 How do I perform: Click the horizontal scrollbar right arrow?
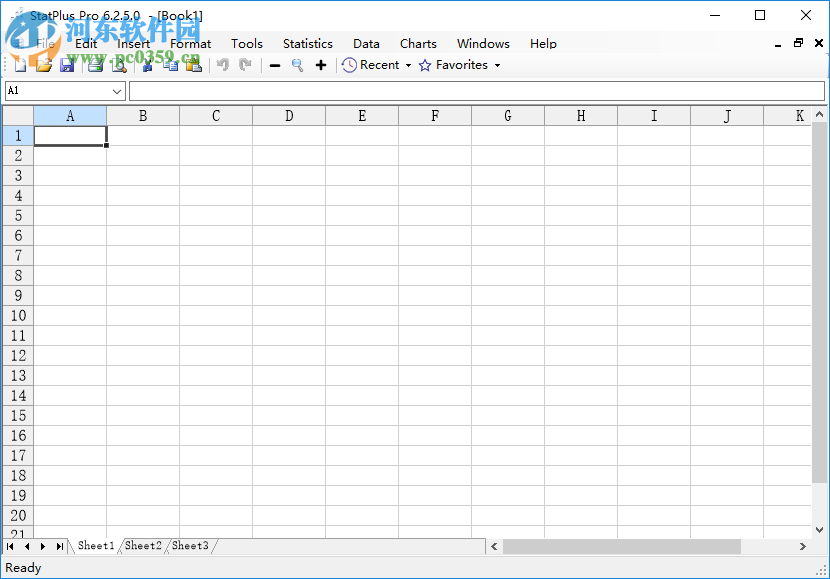[x=803, y=546]
